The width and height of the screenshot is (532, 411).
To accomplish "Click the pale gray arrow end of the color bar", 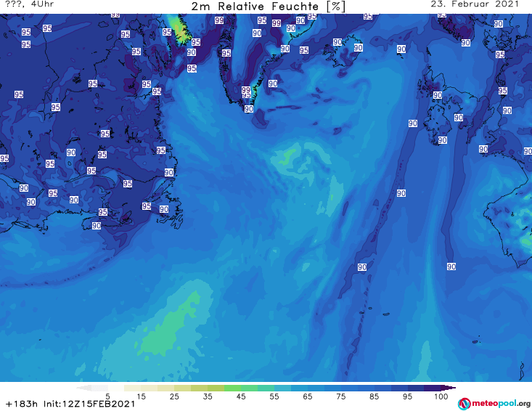I will (x=84, y=388).
